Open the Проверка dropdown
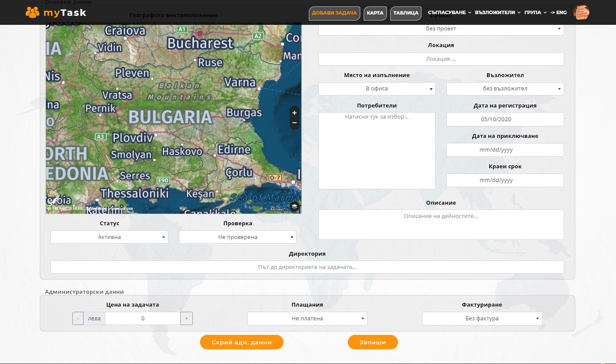This screenshot has width=616, height=364. tap(237, 237)
